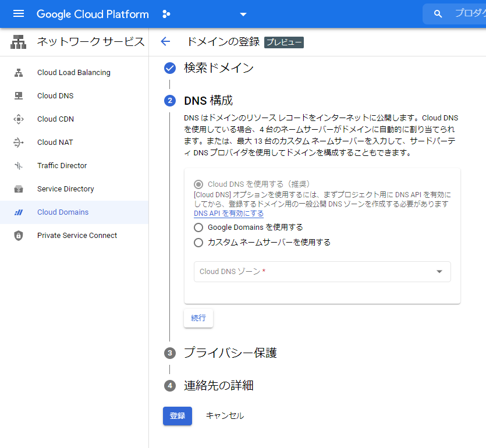Viewport: 486px width, 448px height.
Task: Open Cloud Load Balancing page
Action: point(74,73)
